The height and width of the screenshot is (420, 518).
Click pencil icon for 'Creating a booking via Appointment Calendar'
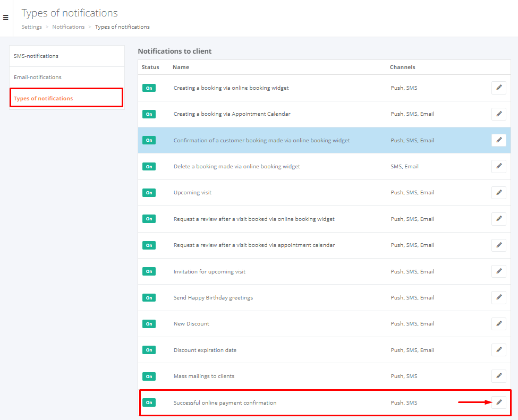tap(498, 114)
